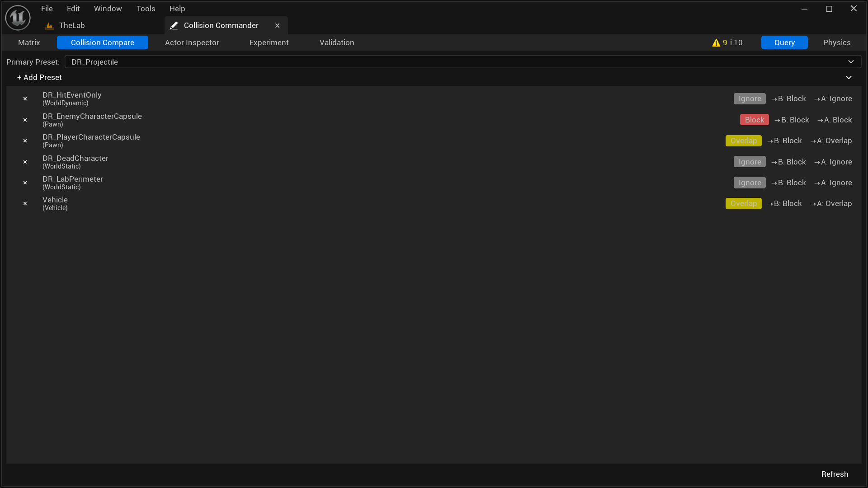Click the Collision Commander pencil icon
Screen dimensions: 868x488
click(174, 25)
